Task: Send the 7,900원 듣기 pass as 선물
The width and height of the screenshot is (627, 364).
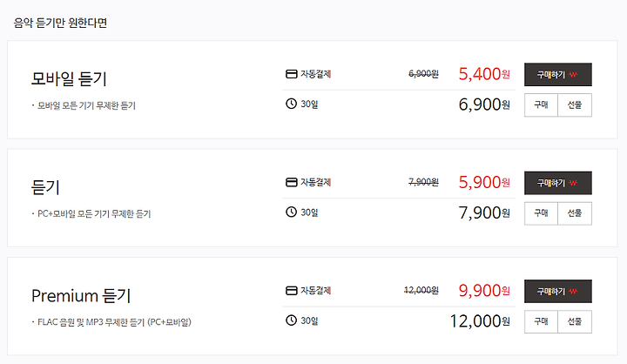Action: tap(575, 213)
